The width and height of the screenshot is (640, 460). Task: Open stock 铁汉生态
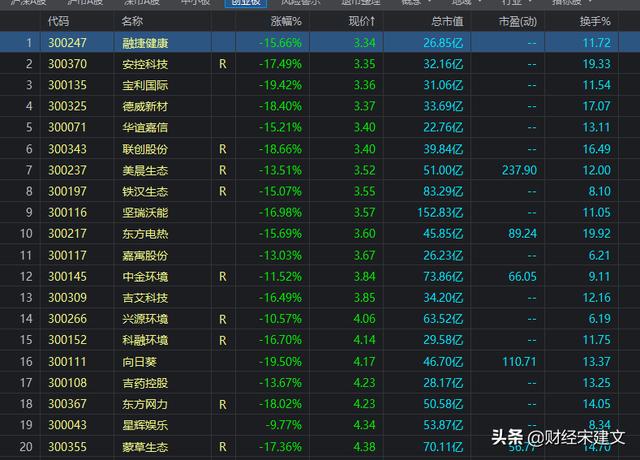tap(145, 192)
